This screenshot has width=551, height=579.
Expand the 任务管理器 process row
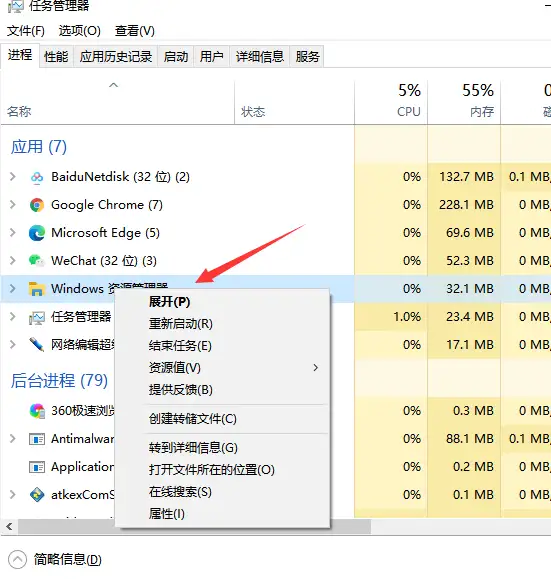13,317
